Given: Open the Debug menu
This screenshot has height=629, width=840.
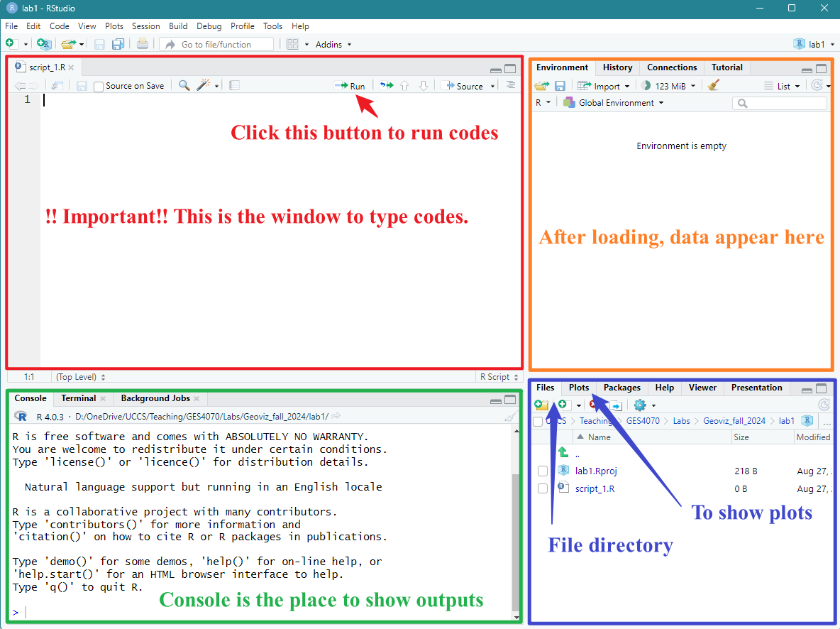Looking at the screenshot, I should (x=209, y=26).
